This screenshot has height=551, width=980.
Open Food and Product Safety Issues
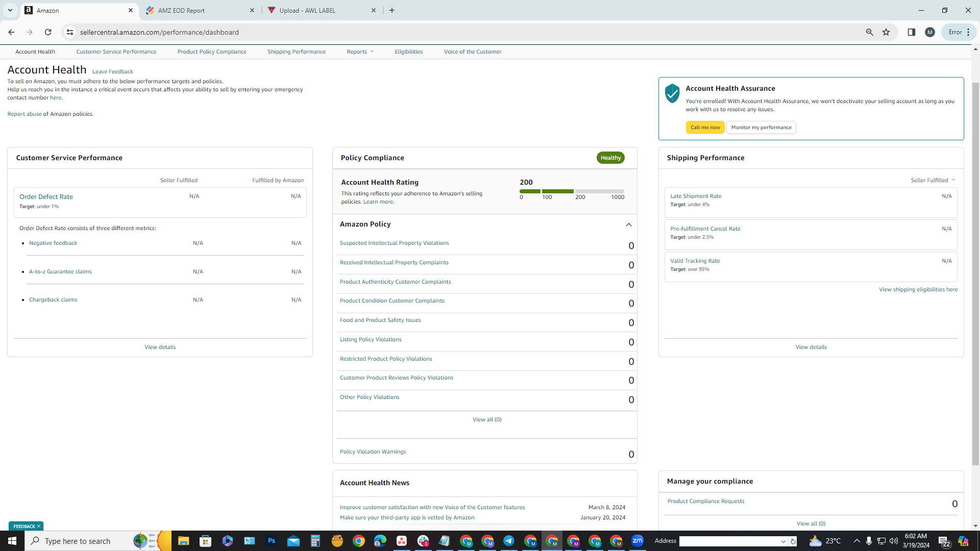point(380,320)
